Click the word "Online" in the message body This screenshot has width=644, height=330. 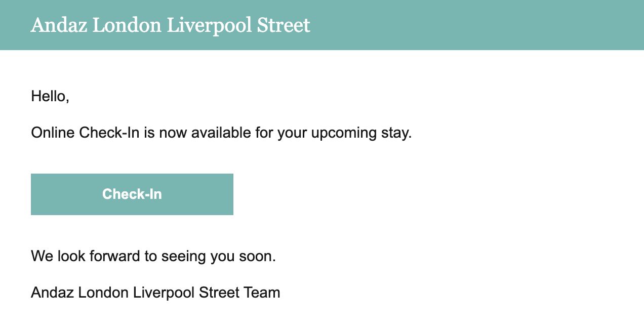pyautogui.click(x=53, y=133)
